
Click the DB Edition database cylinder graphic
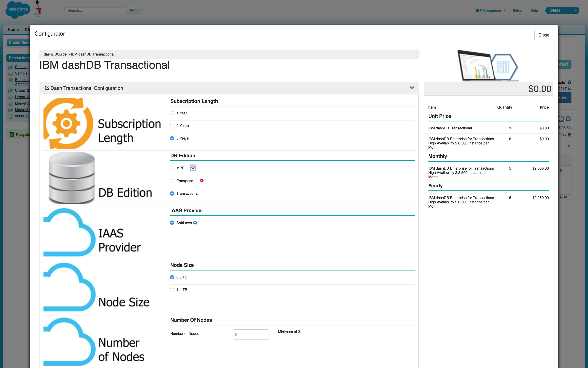(x=72, y=178)
